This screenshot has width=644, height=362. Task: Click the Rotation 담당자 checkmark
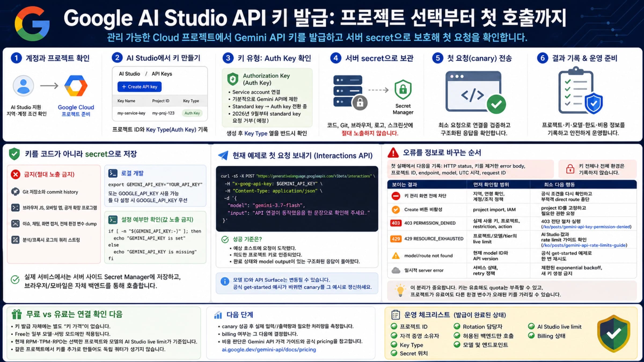tap(457, 326)
